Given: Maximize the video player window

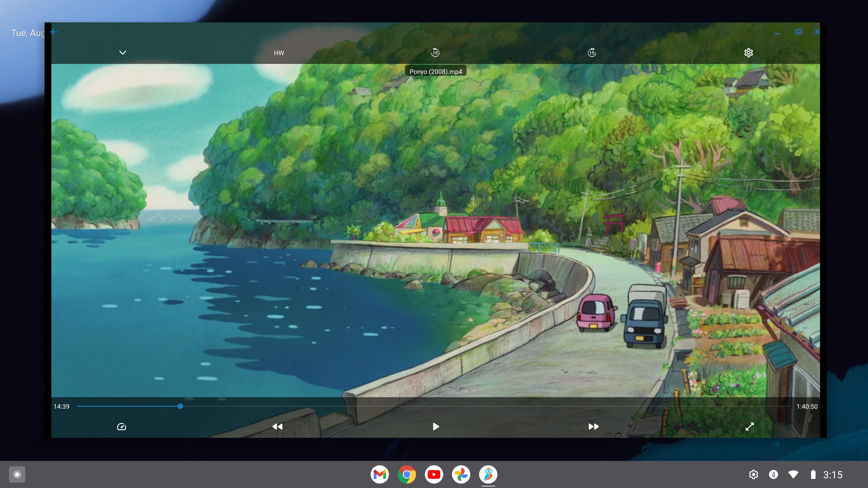Looking at the screenshot, I should coord(798,32).
